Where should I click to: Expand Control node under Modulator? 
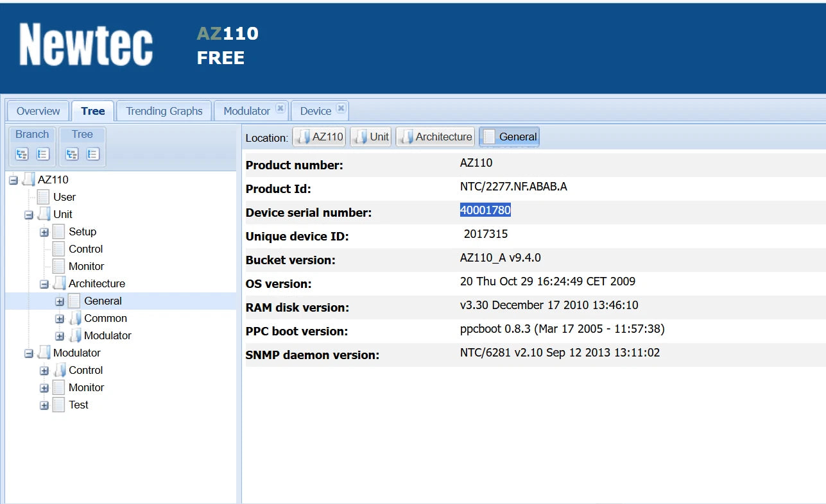point(44,371)
